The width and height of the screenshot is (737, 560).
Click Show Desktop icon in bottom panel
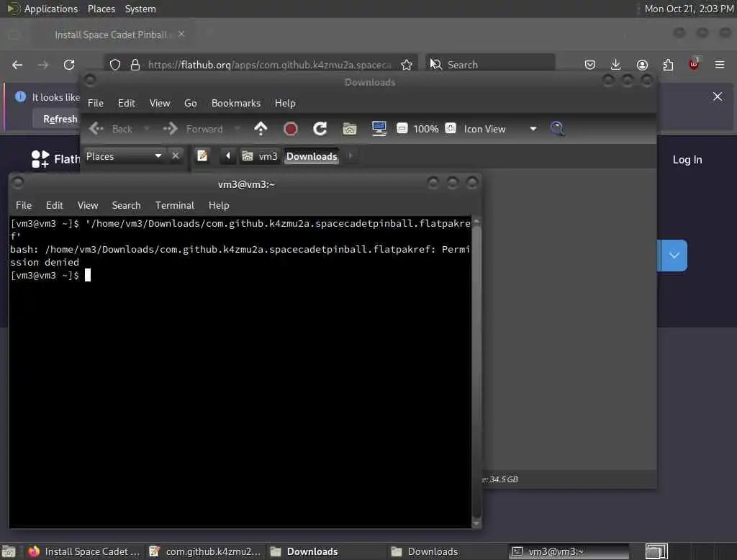pyautogui.click(x=9, y=551)
